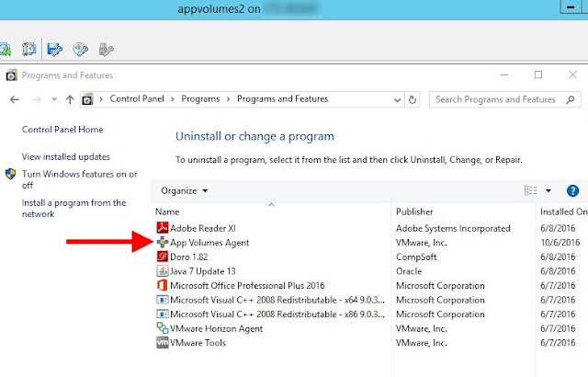Open the address bar history dropdown
588x377 pixels.
tap(397, 100)
